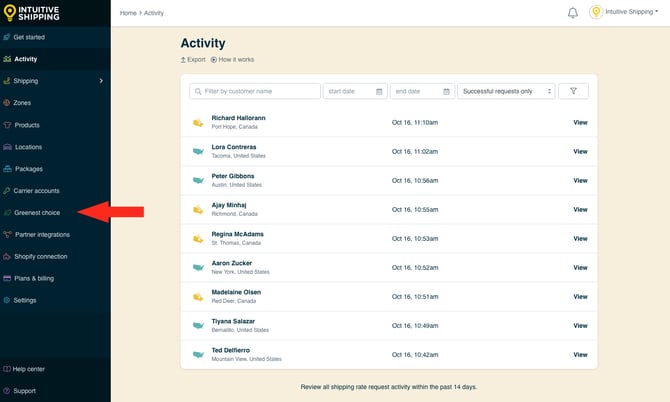Image resolution: width=670 pixels, height=402 pixels.
Task: Expand the Shipping submenu chevron
Action: [x=101, y=81]
